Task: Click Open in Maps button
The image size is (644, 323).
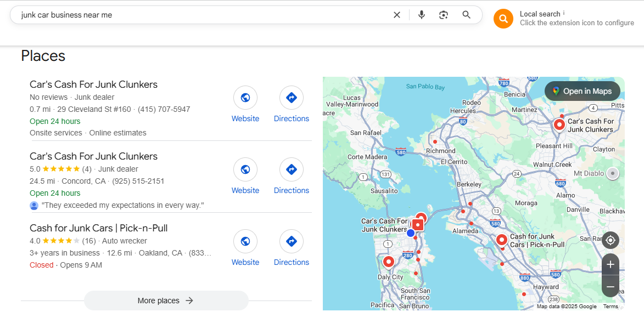Action: [582, 91]
